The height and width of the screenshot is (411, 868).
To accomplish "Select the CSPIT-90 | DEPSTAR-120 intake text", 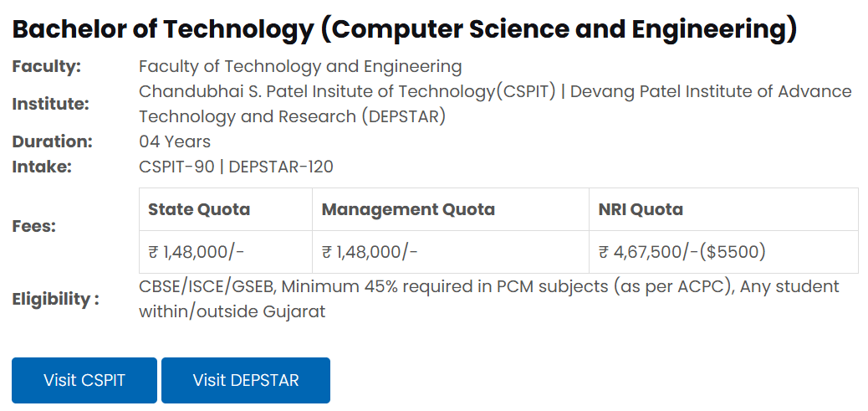I will (236, 167).
